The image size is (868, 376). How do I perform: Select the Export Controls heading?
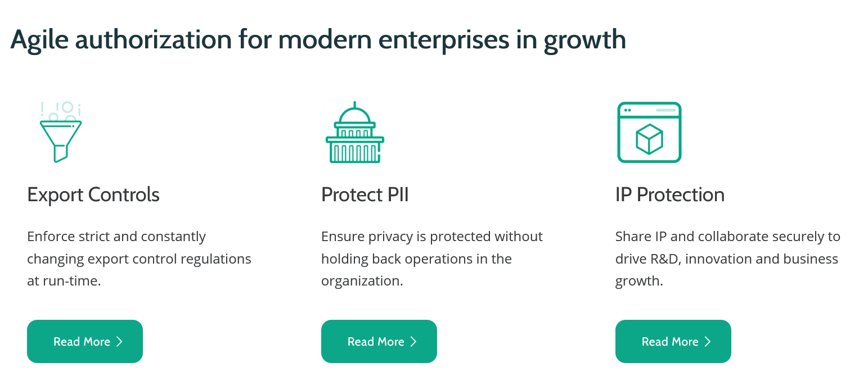coord(93,195)
